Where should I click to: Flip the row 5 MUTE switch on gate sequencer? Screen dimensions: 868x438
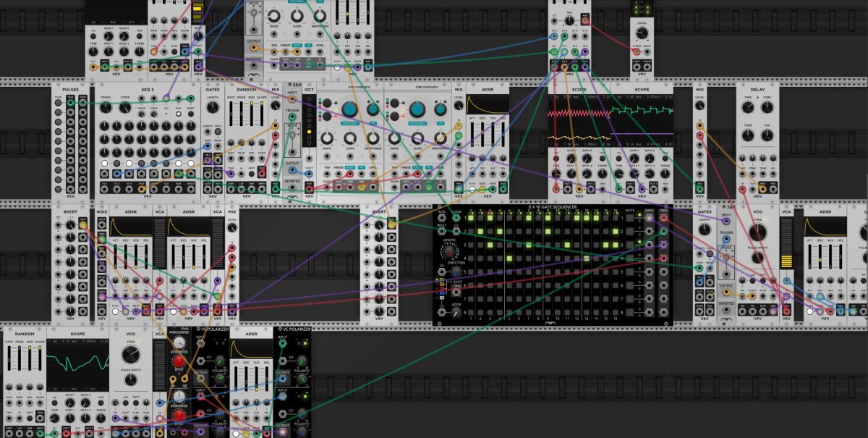630,272
